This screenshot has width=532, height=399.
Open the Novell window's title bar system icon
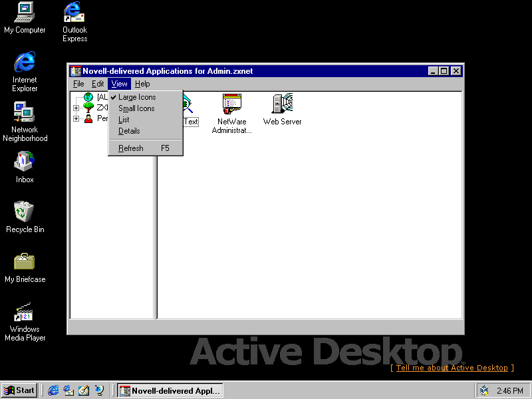pyautogui.click(x=76, y=71)
